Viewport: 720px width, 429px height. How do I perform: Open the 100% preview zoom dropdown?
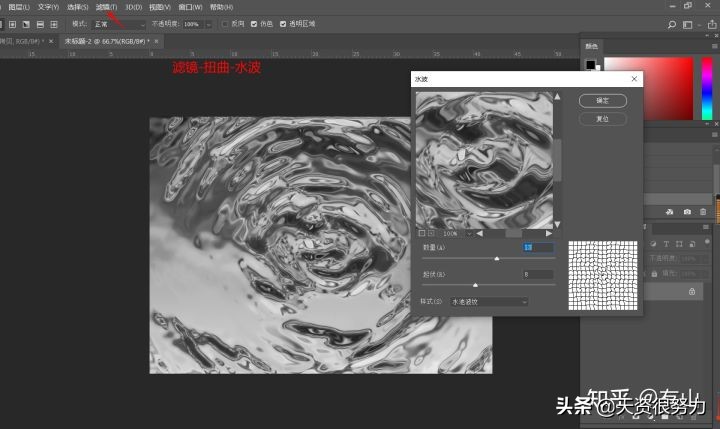pyautogui.click(x=469, y=234)
